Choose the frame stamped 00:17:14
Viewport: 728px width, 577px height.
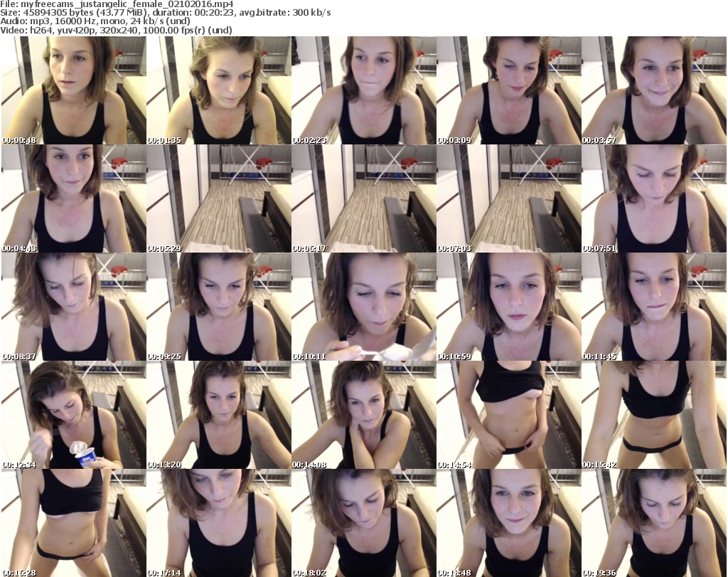click(x=219, y=523)
